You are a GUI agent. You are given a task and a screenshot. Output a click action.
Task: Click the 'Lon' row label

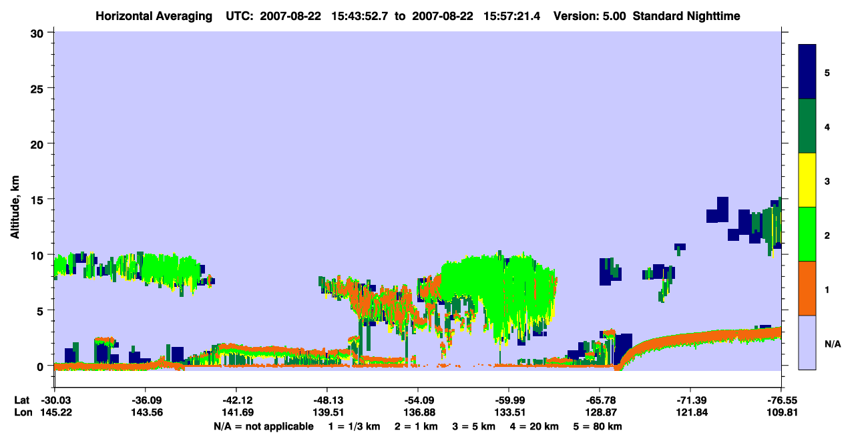[22, 413]
